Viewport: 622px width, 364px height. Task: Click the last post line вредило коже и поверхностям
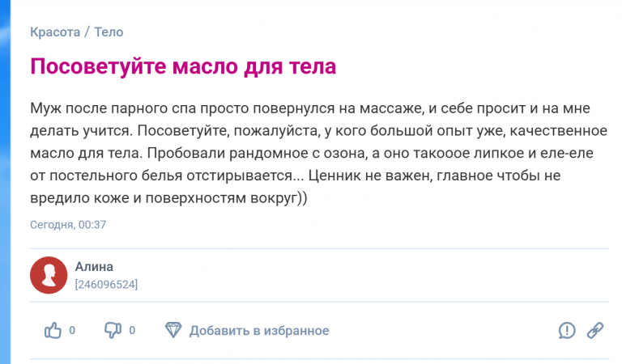point(168,197)
